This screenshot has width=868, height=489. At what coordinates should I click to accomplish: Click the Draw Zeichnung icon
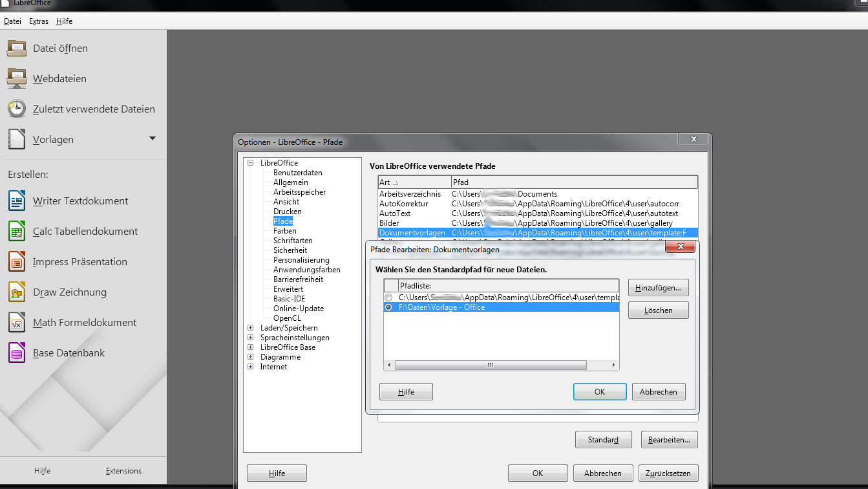pos(16,292)
